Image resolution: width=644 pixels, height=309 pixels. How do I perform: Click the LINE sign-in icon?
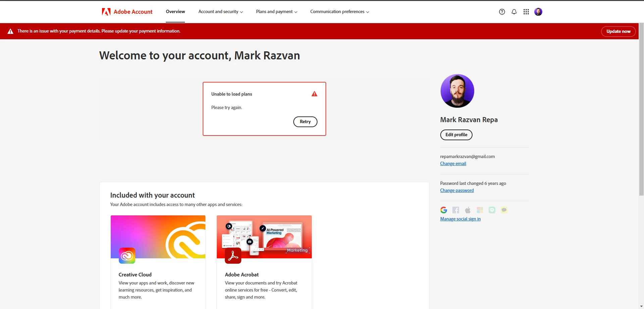pyautogui.click(x=492, y=210)
